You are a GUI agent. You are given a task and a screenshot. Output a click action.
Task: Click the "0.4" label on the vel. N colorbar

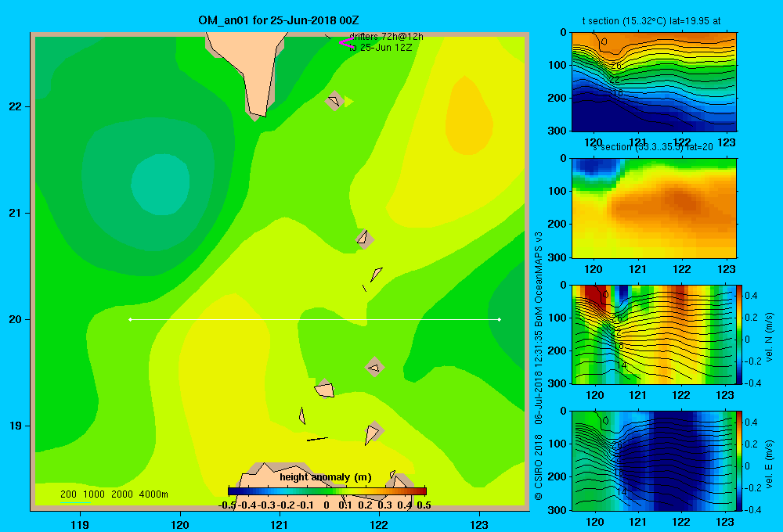point(751,296)
